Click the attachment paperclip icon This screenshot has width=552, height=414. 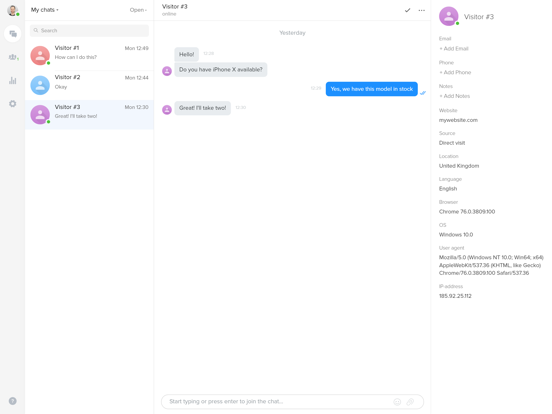(410, 402)
